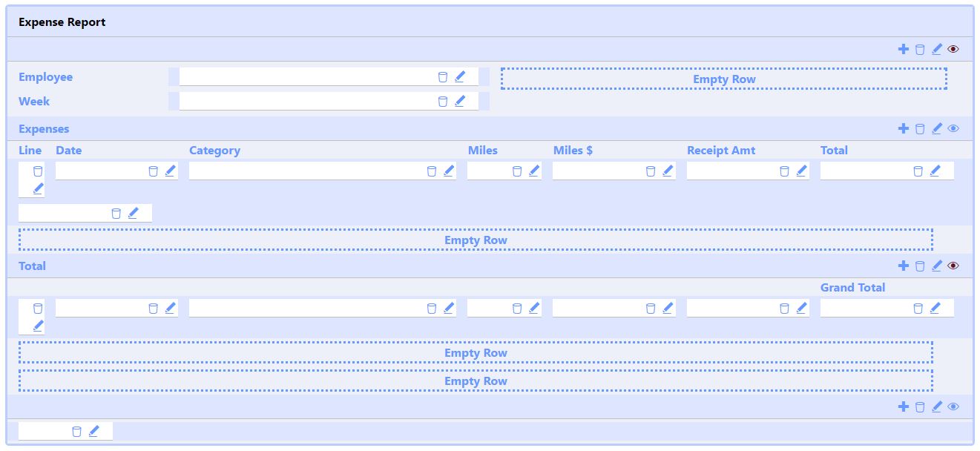The width and height of the screenshot is (980, 451).
Task: Click the plus icon in top header toolbar
Action: pos(903,49)
